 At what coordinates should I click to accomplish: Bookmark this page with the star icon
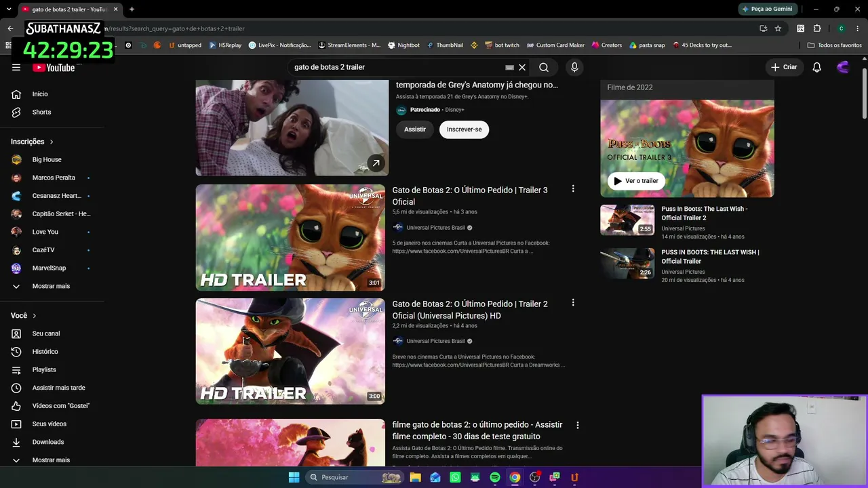(x=778, y=28)
